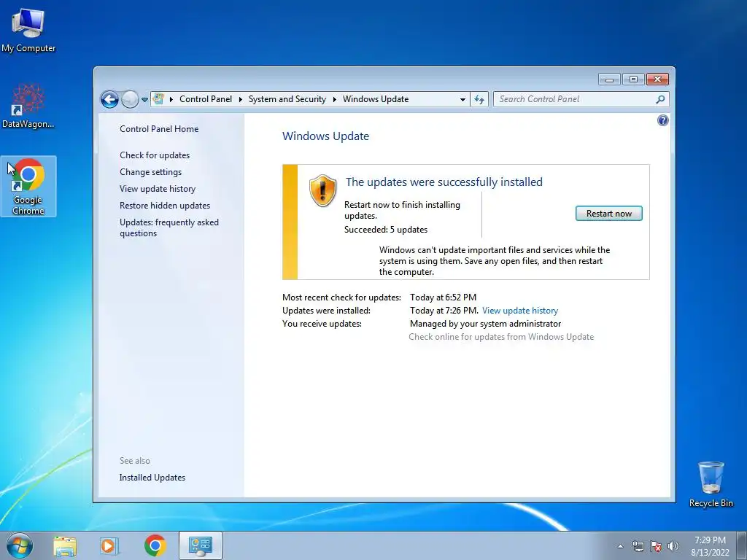This screenshot has height=560, width=747.
Task: Open Updates: frequently asked questions
Action: [169, 227]
